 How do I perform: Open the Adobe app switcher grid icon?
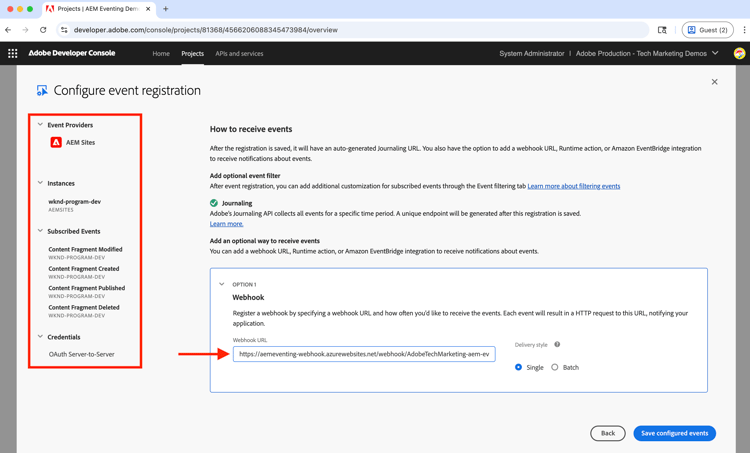(13, 54)
